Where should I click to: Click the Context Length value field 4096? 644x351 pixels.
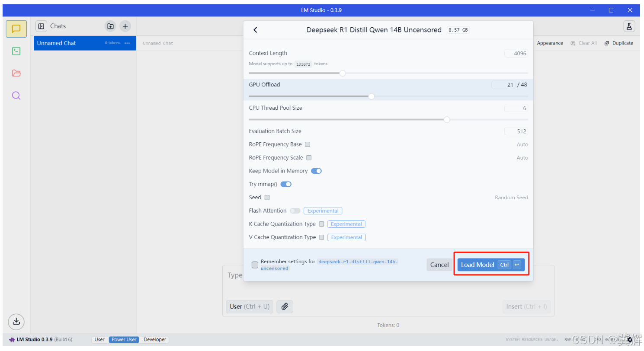click(516, 54)
